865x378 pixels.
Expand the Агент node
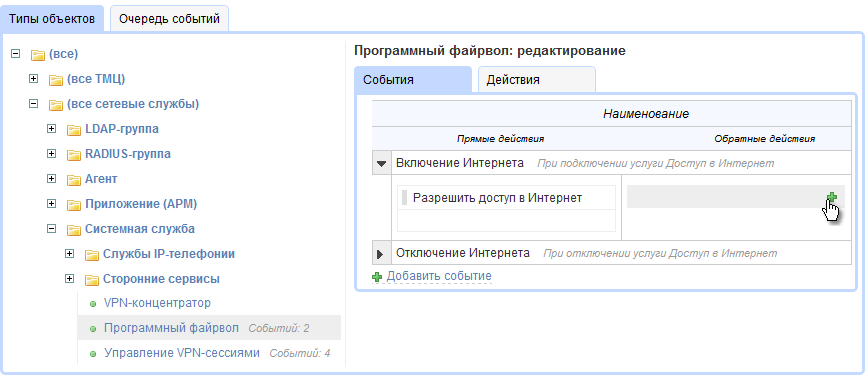52,179
